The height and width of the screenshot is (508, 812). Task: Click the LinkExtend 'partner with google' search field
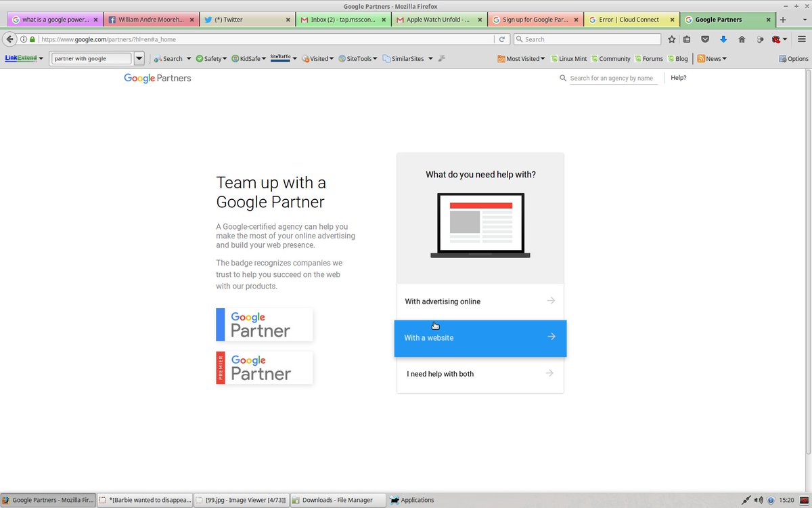(92, 58)
